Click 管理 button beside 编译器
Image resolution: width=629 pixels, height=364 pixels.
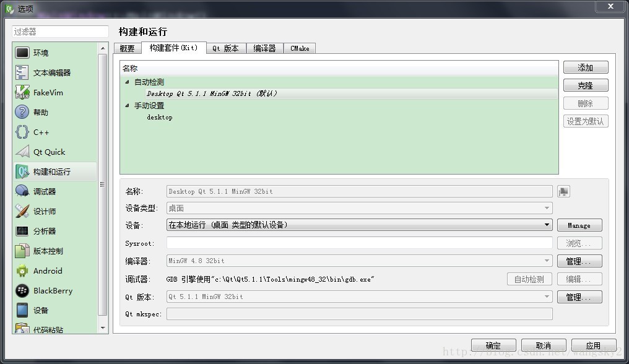coord(579,261)
